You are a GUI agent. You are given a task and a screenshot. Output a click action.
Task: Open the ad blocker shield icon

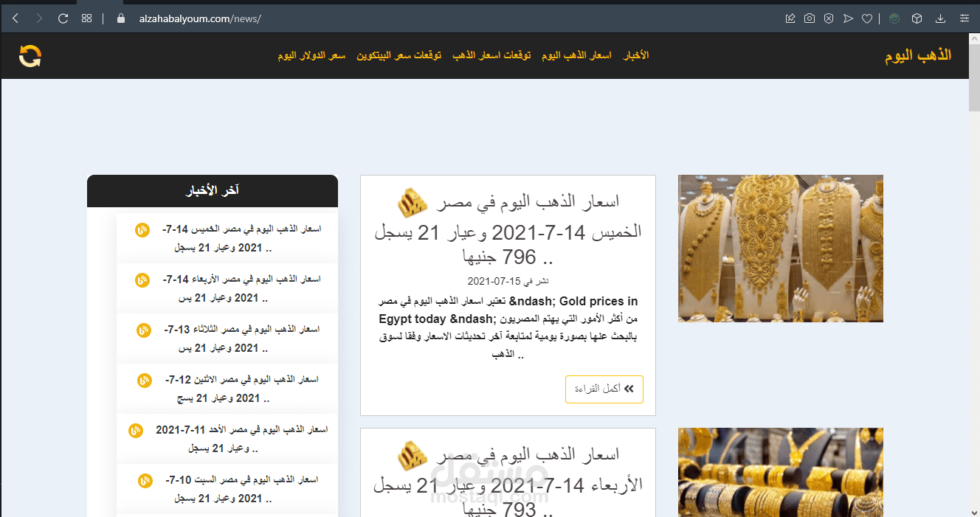pyautogui.click(x=829, y=18)
